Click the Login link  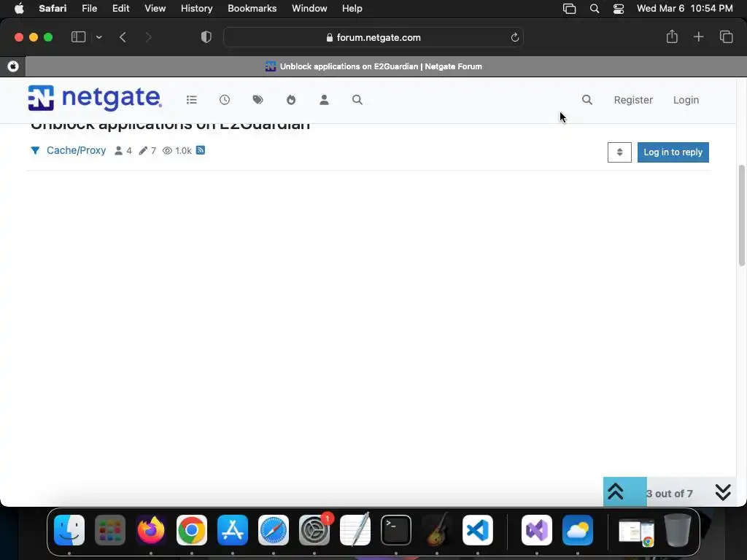[686, 100]
